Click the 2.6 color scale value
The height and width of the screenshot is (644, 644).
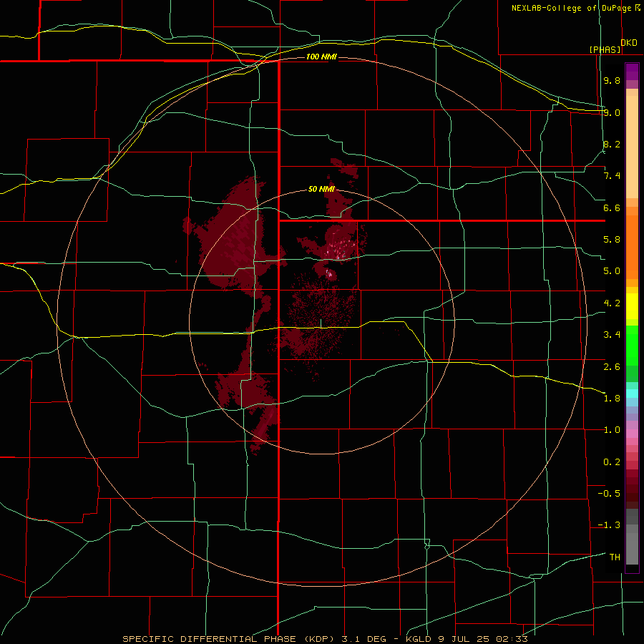pyautogui.click(x=612, y=366)
